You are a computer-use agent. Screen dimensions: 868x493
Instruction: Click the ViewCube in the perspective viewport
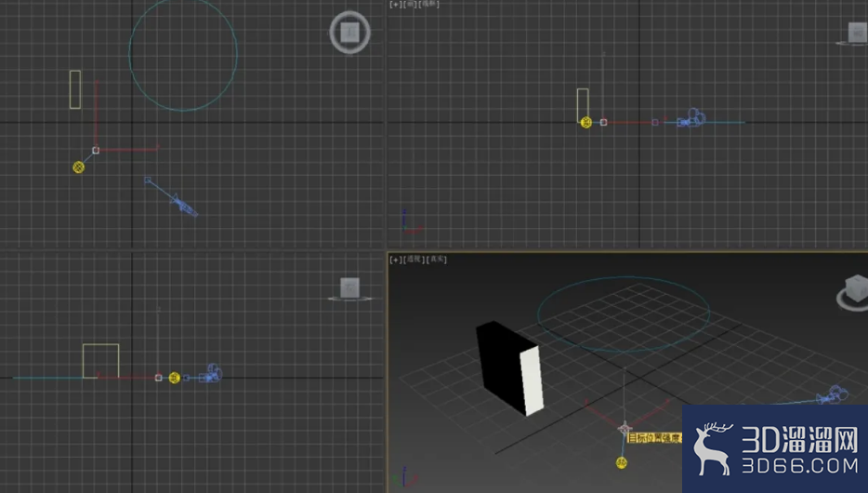(x=856, y=289)
